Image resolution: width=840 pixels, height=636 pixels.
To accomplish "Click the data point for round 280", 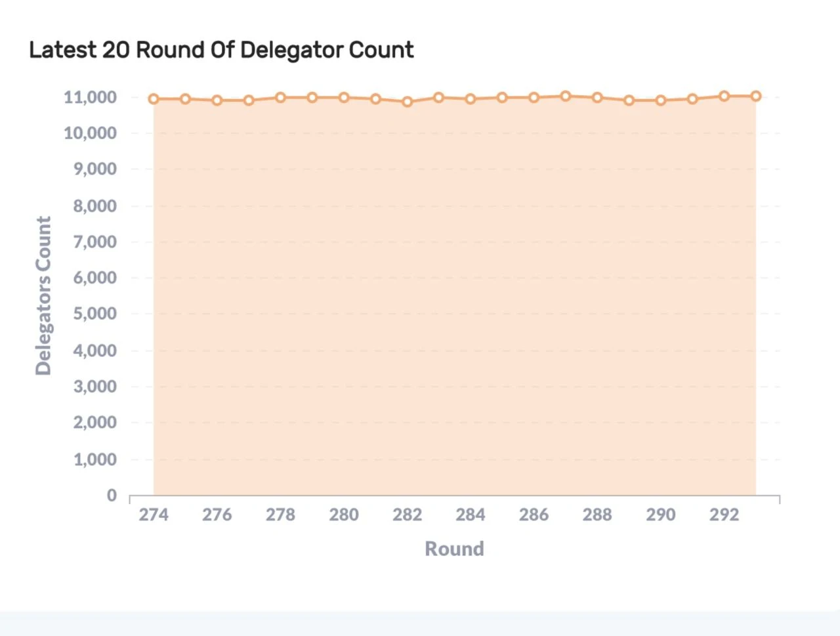I will 344,98.
